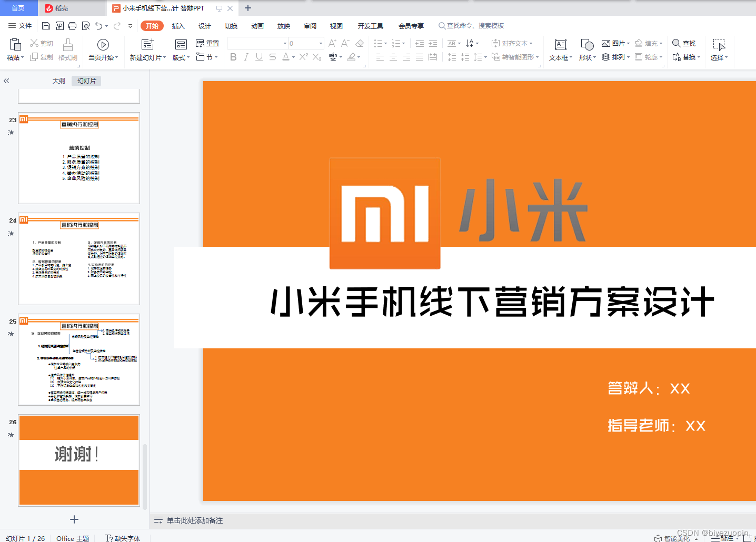Screen dimensions: 756x542
Task: Switch to the Outline (大纲) pane tab
Action: click(x=59, y=81)
